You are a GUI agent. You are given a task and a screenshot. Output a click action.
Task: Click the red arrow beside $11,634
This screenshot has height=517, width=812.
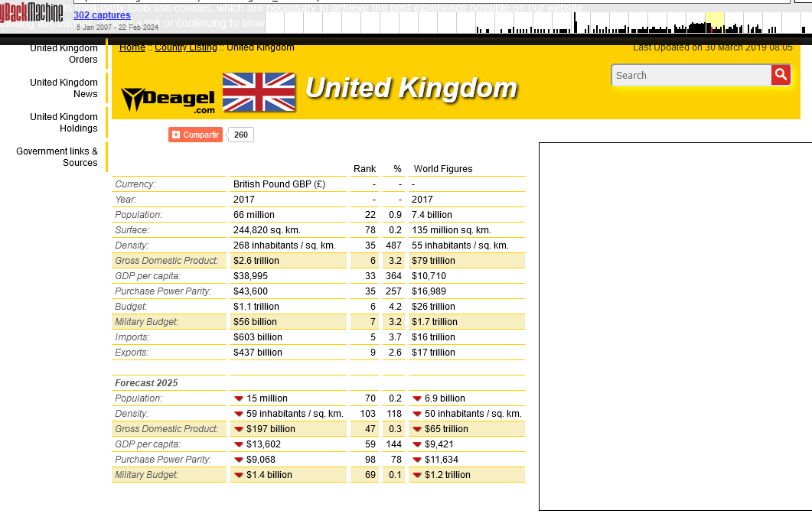417,460
